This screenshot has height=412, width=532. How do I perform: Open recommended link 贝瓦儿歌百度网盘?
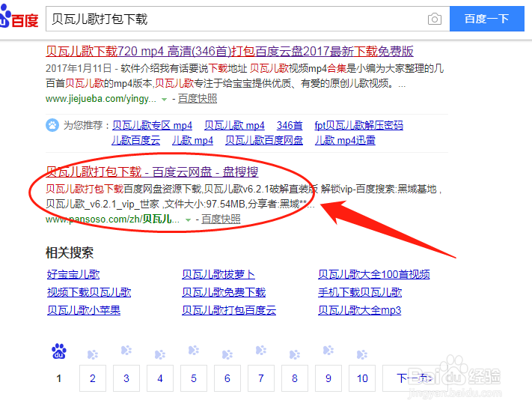coord(264,140)
